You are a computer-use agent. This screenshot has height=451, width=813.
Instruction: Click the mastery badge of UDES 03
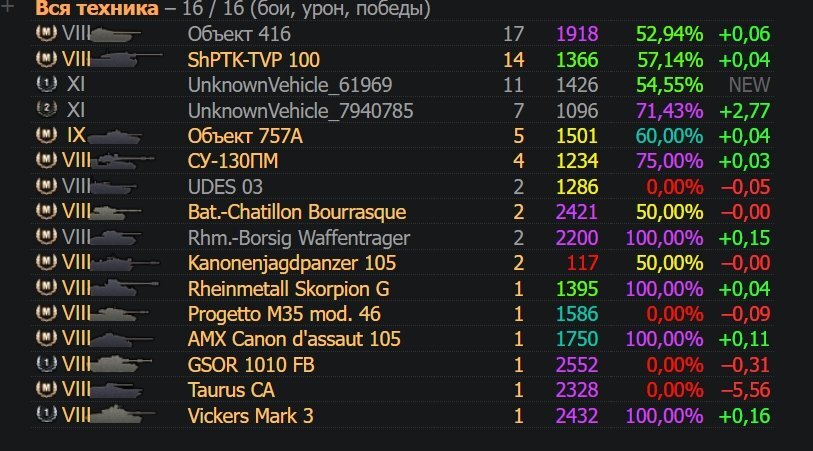[x=46, y=185]
